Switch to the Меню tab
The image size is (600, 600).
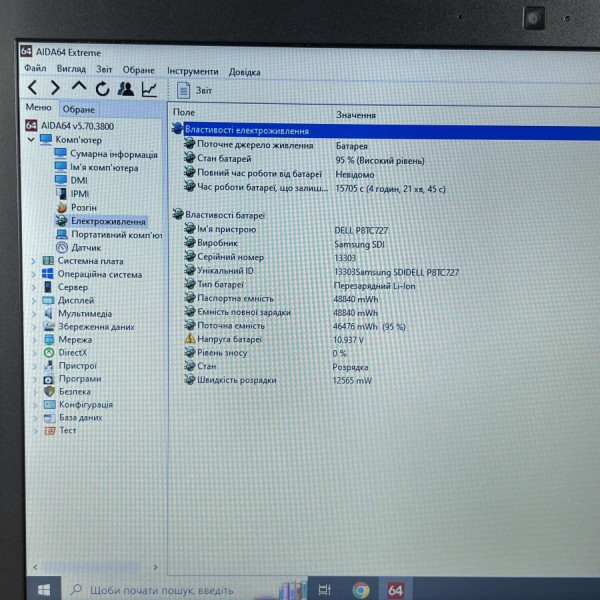pos(38,107)
